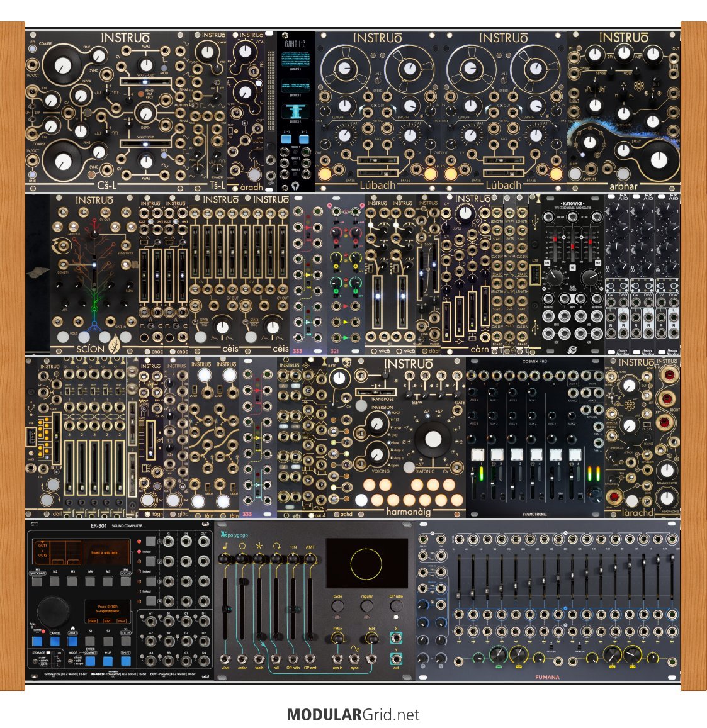Screen dimensions: 707x728
Task: Click the music note icon on polygogo
Action: coord(225,546)
